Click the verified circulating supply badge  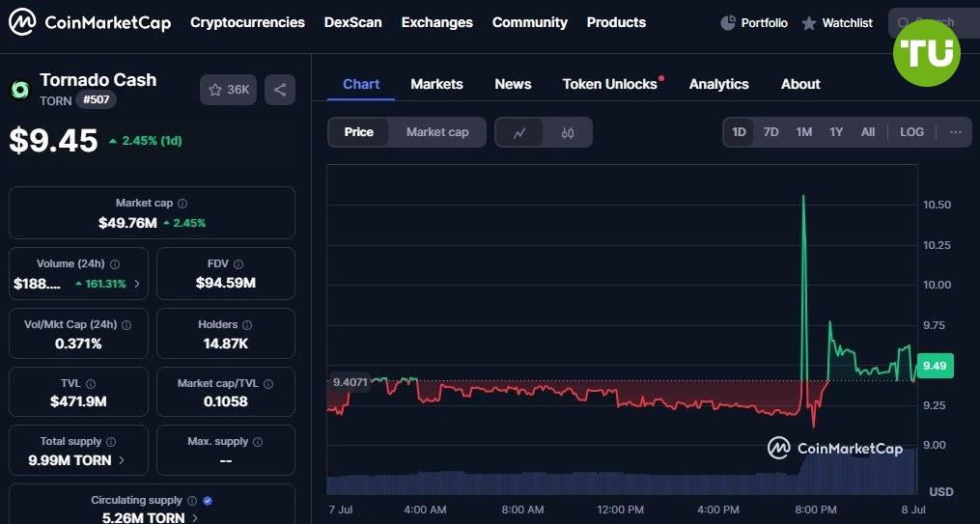point(208,500)
